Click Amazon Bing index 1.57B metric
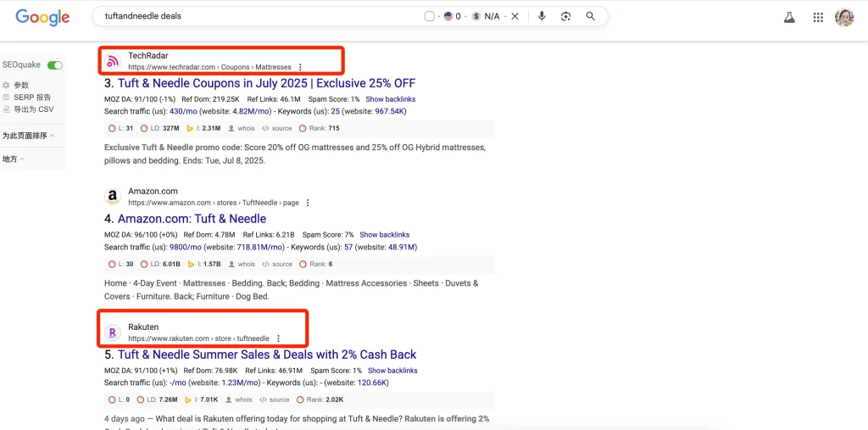868x430 pixels. 203,265
